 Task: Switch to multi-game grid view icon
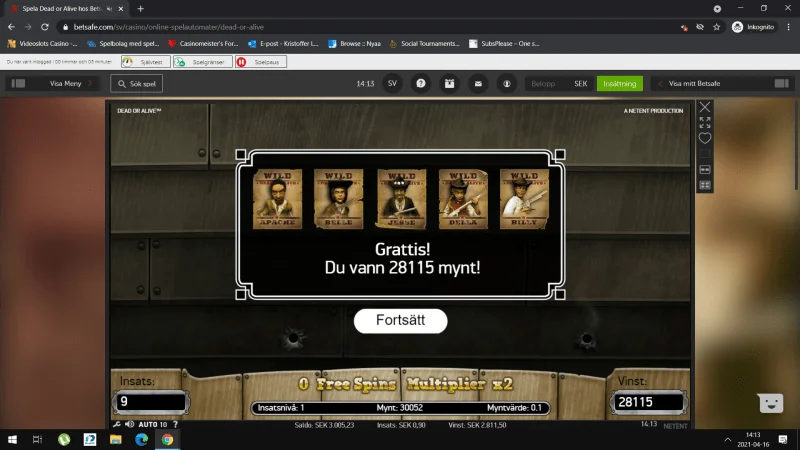point(705,185)
